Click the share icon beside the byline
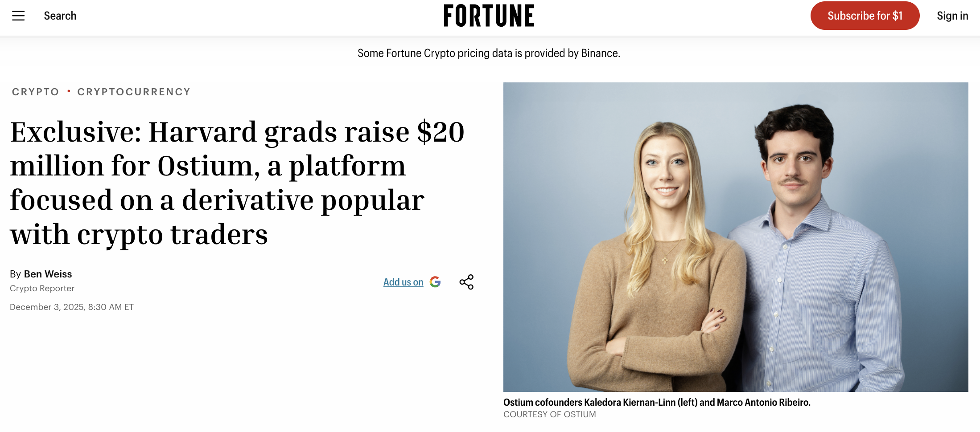980x432 pixels. click(x=466, y=282)
